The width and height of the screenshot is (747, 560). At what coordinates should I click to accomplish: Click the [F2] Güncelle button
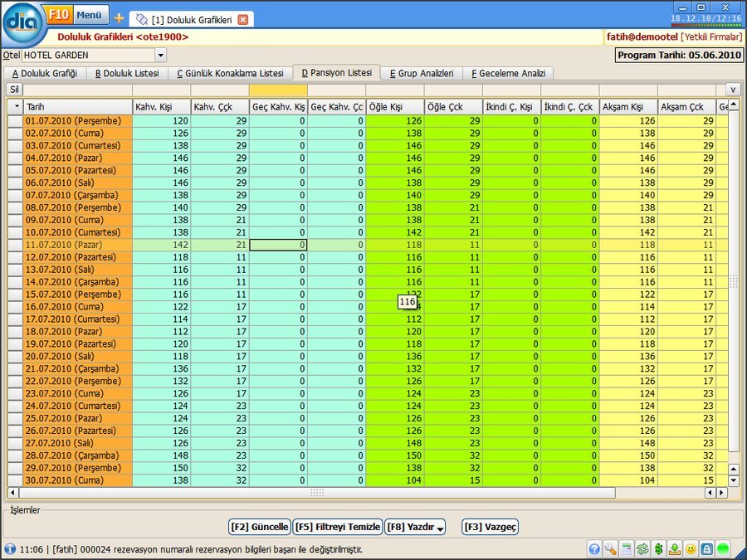click(260, 527)
